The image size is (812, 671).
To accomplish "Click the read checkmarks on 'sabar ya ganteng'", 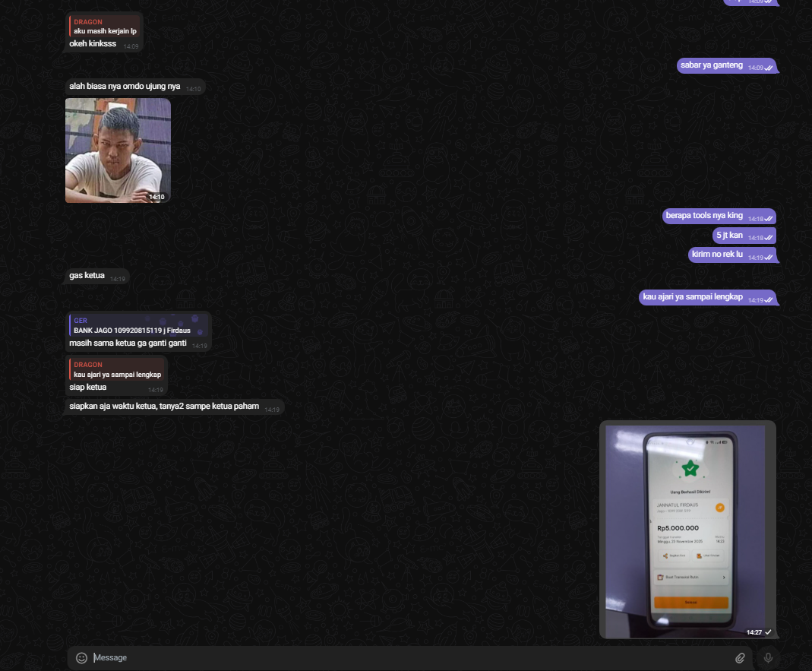I will click(x=768, y=68).
